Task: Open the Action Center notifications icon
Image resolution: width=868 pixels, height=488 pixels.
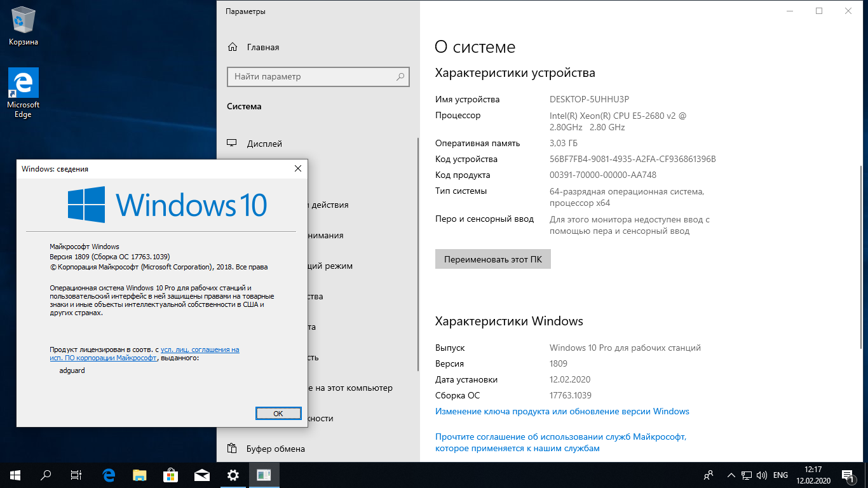Action: click(x=848, y=475)
